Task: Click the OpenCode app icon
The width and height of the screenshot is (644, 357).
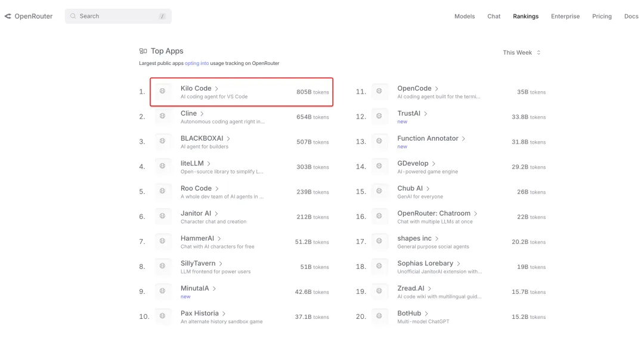Action: (379, 91)
